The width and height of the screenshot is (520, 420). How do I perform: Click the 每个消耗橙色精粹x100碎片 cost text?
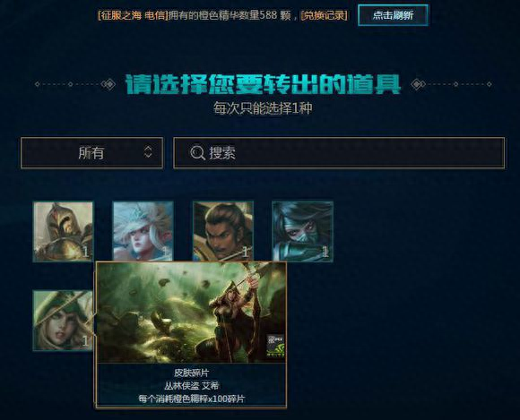(191, 399)
